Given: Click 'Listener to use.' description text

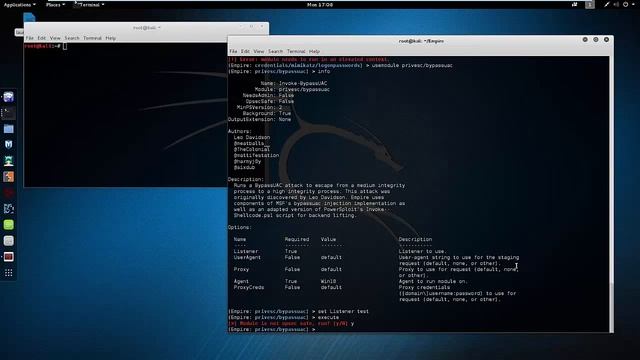Looking at the screenshot, I should tap(422, 251).
